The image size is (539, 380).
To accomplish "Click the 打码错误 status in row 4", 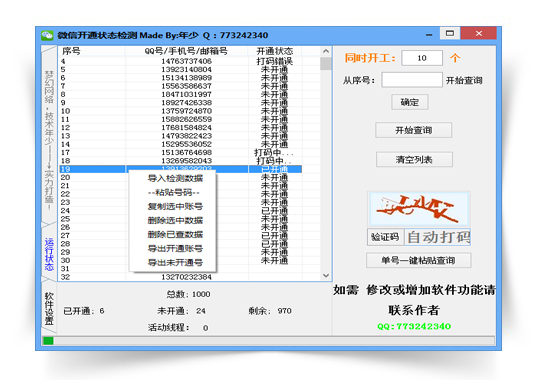I will 275,61.
